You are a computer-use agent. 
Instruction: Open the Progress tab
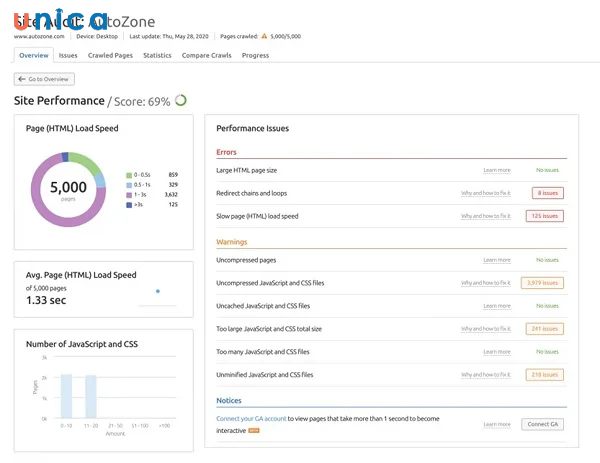255,56
